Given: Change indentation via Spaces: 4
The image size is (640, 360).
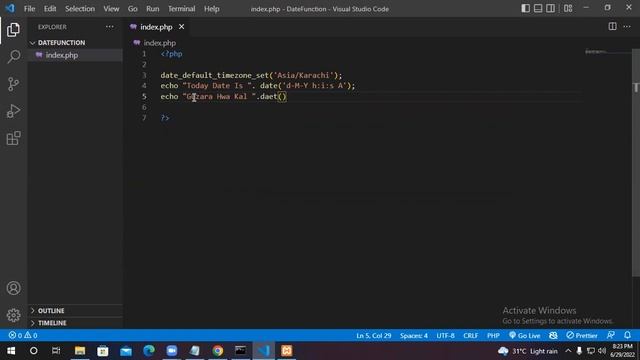Looking at the screenshot, I should pos(413,336).
